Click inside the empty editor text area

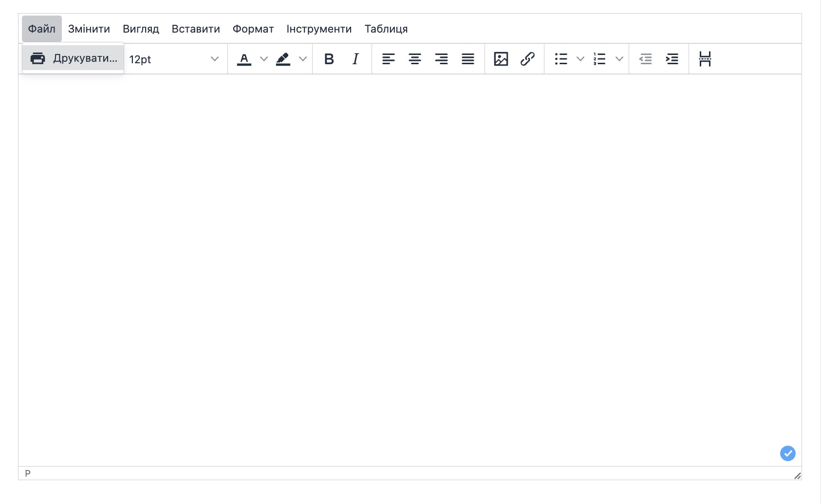pyautogui.click(x=409, y=268)
